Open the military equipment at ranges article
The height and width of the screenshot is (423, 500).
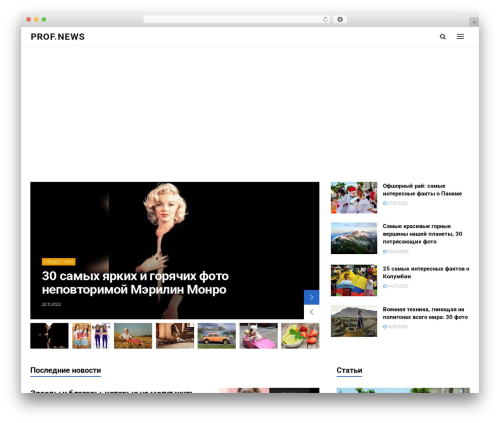coord(425,313)
